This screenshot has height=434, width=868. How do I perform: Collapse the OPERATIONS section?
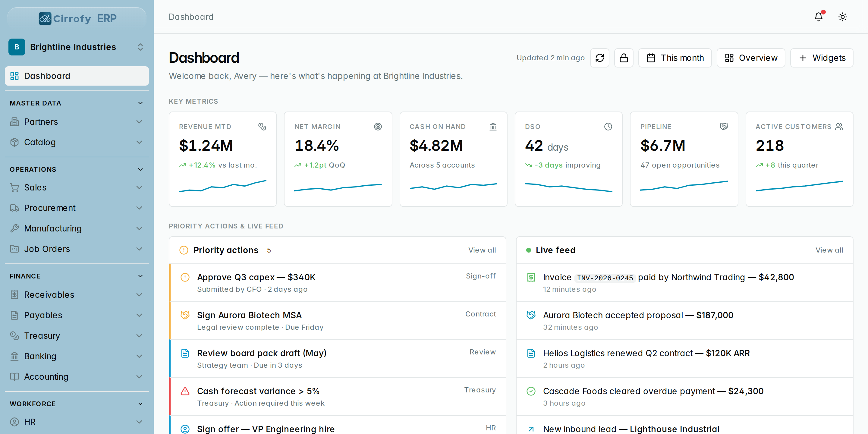point(77,169)
